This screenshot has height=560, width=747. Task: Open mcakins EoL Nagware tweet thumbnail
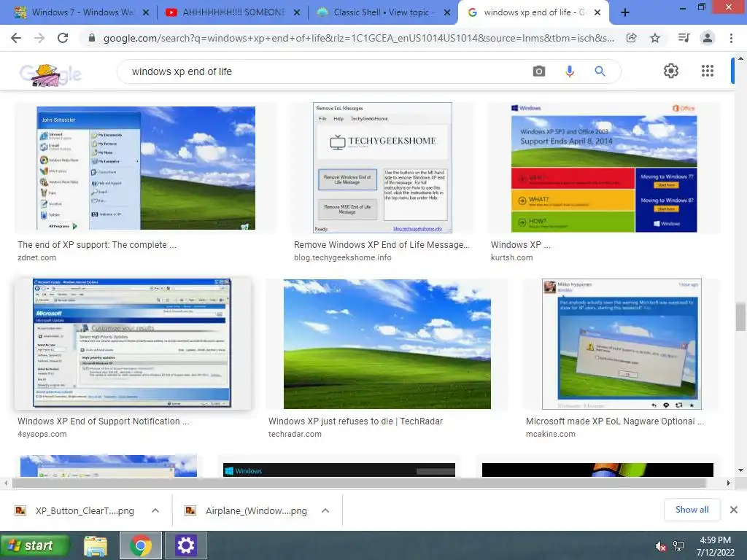point(622,344)
